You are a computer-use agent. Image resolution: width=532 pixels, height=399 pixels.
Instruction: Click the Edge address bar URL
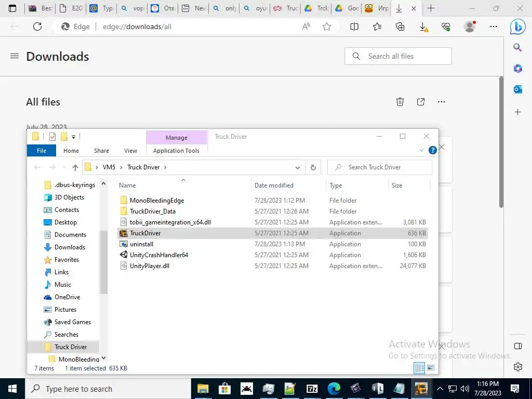(x=137, y=26)
